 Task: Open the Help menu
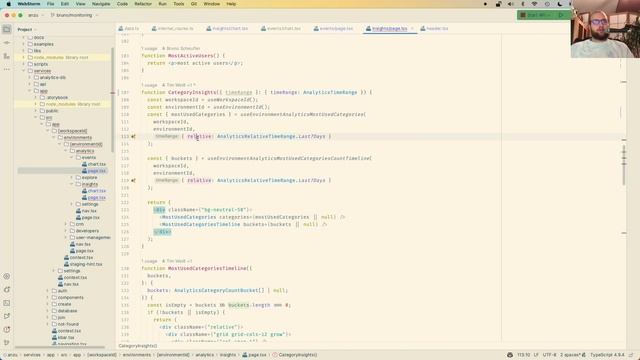[231, 4]
